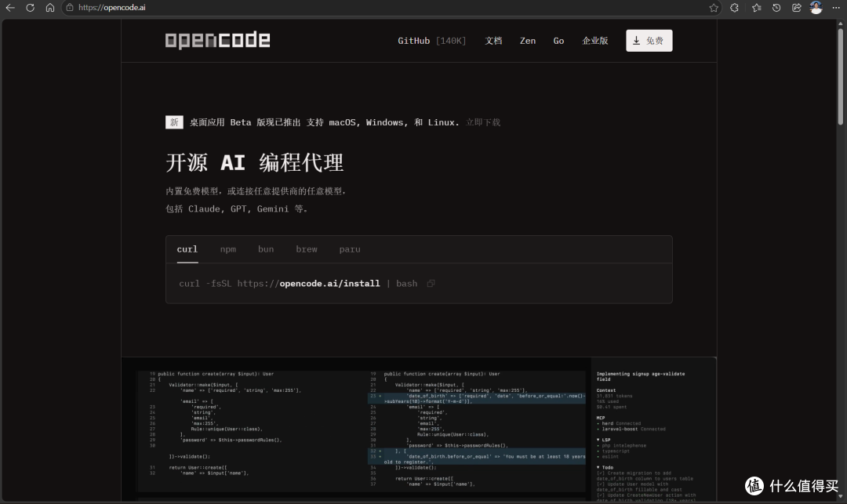Click the scrollbar down arrow
This screenshot has width=847, height=504.
point(841,496)
